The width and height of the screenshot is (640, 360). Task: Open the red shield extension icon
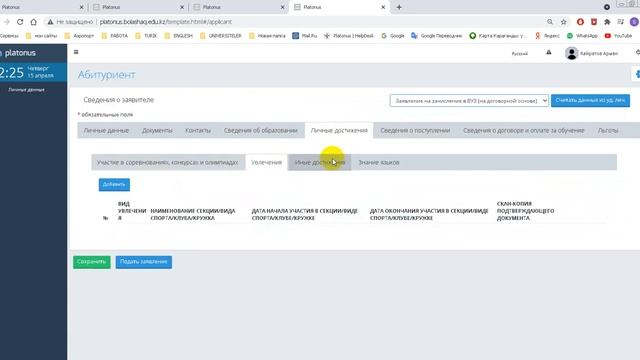pyautogui.click(x=594, y=22)
